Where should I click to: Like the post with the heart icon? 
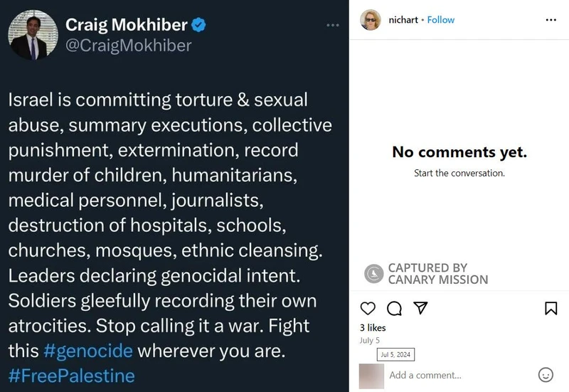[x=368, y=308]
